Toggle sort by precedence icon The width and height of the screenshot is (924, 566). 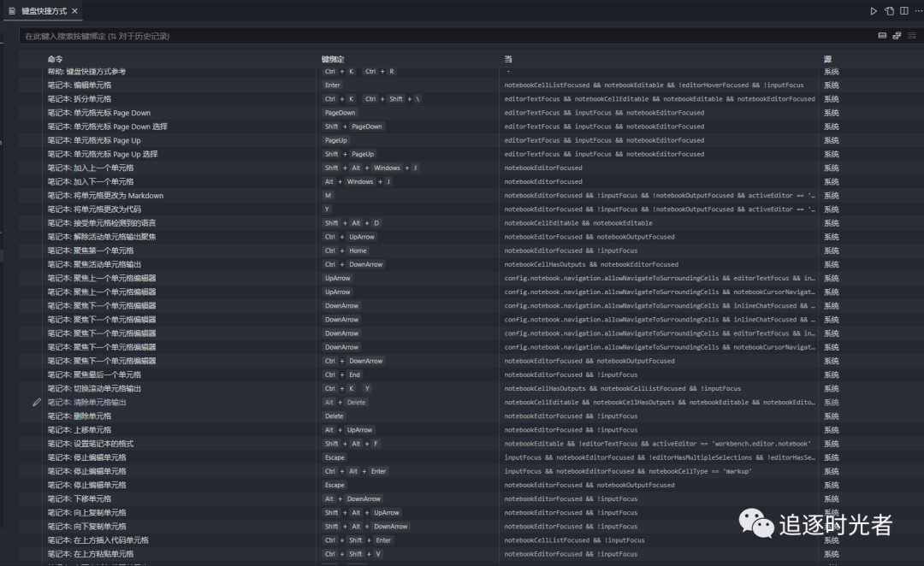[897, 36]
